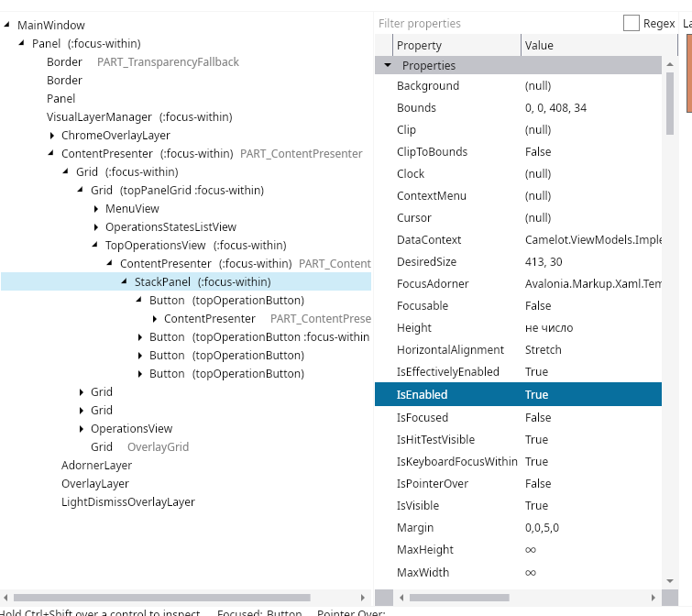
Task: Collapse the Properties group header arrow
Action: tap(388, 65)
